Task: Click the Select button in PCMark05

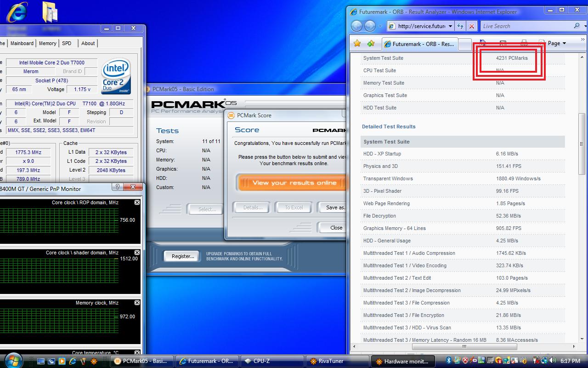Action: point(206,209)
